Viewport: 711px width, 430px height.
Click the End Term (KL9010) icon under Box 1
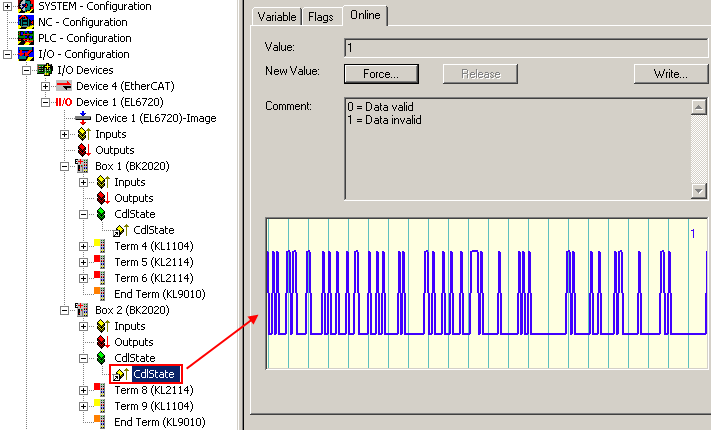click(100, 293)
